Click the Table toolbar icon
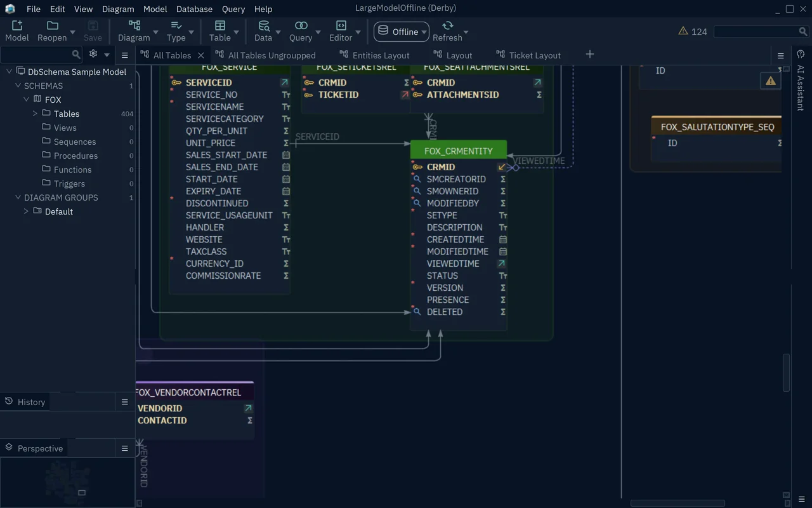The height and width of the screenshot is (508, 812). [220, 25]
